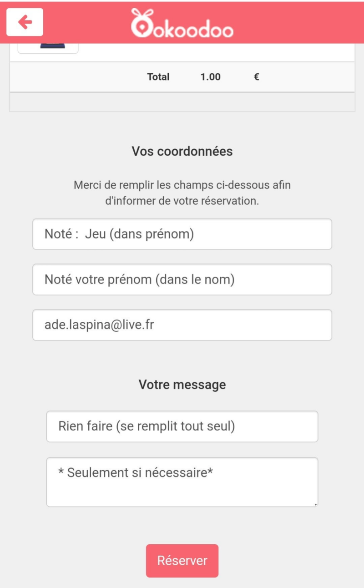The width and height of the screenshot is (364, 588).
Task: Click the email field with ade.laspina@live.fr
Action: coord(182,325)
